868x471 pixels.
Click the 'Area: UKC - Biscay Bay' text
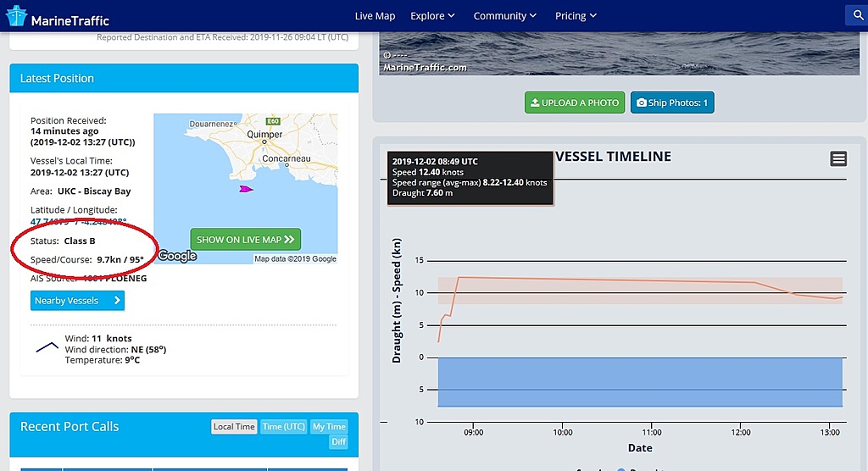point(81,191)
